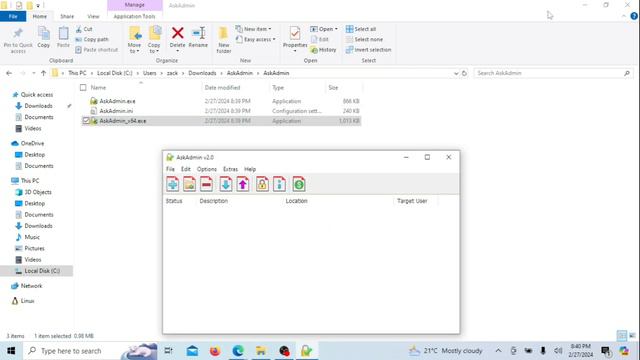Viewport: 640px width, 360px height.
Task: Click the padlock password icon in AskAdmin
Action: (262, 184)
